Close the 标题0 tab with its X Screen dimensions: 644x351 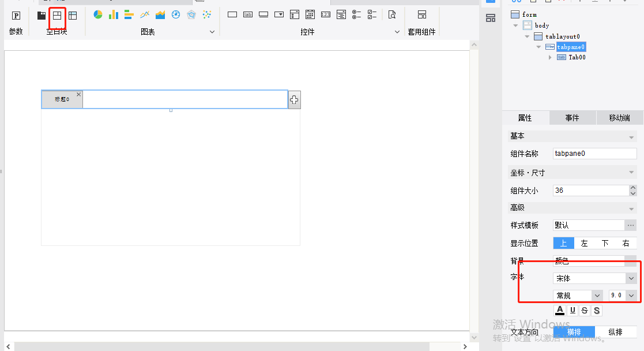coord(79,94)
